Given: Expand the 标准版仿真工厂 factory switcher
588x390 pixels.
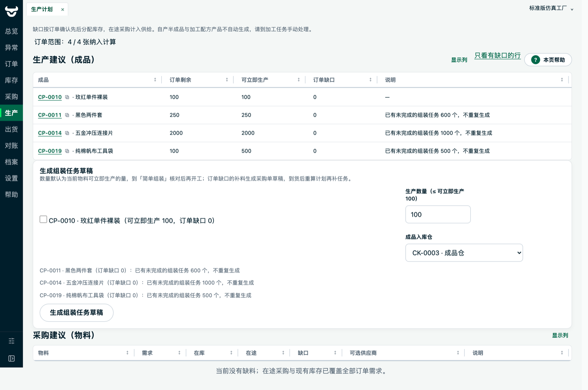Looking at the screenshot, I should 551,8.
